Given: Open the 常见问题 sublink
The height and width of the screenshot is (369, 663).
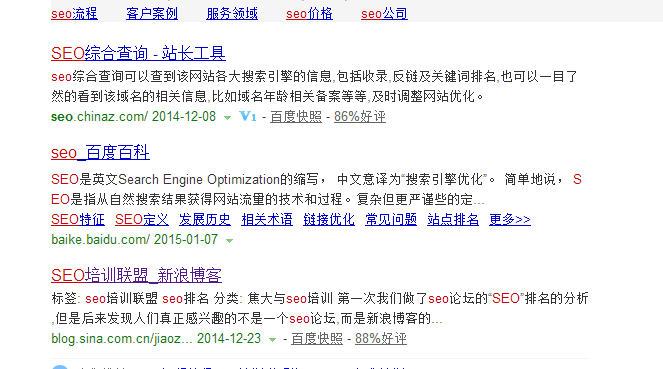Looking at the screenshot, I should pyautogui.click(x=391, y=219).
